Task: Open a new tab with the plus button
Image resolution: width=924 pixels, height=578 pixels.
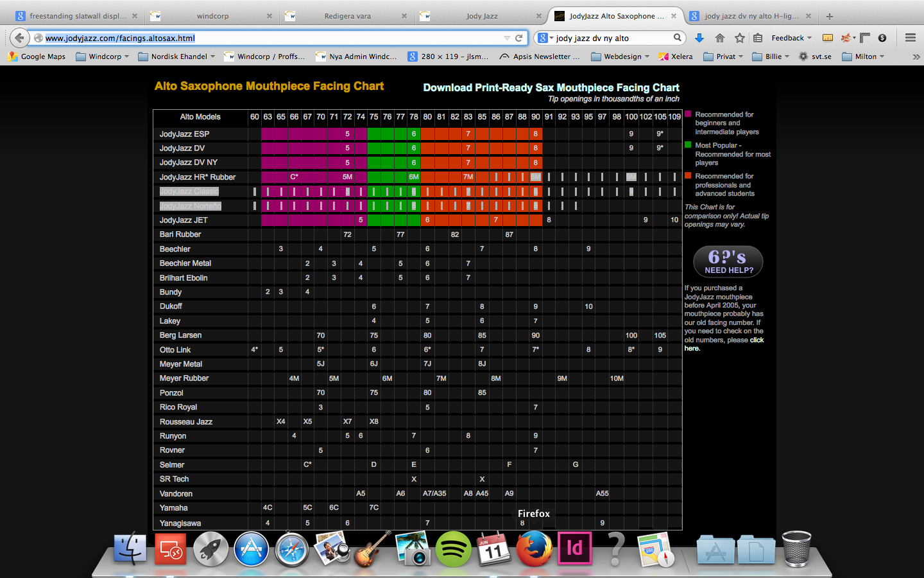Action: 830,16
